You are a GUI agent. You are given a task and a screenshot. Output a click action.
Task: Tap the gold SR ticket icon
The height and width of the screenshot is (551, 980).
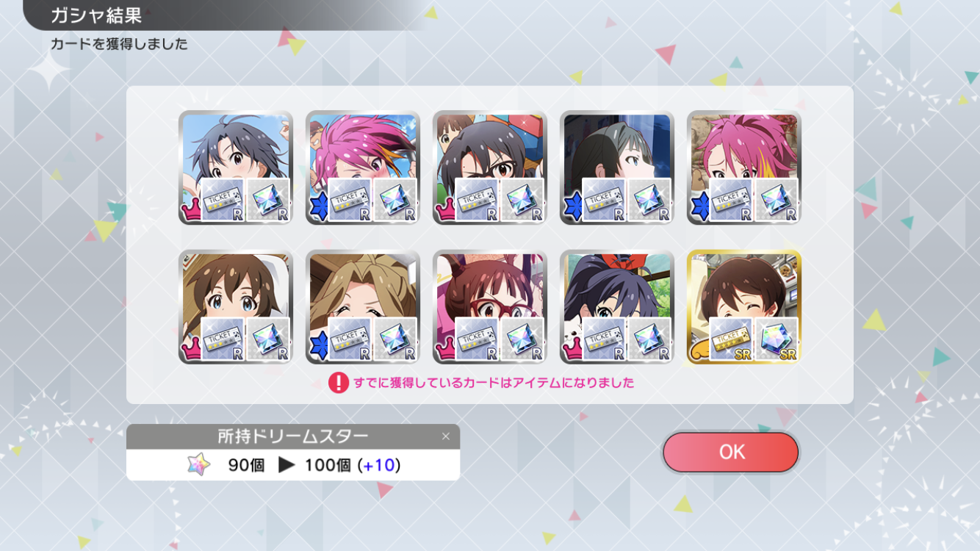tap(731, 339)
